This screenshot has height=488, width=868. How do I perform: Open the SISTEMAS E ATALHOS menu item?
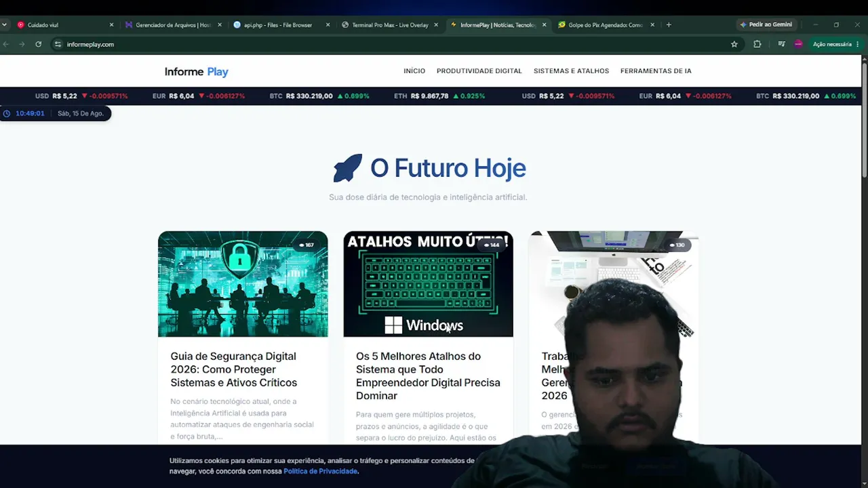571,71
